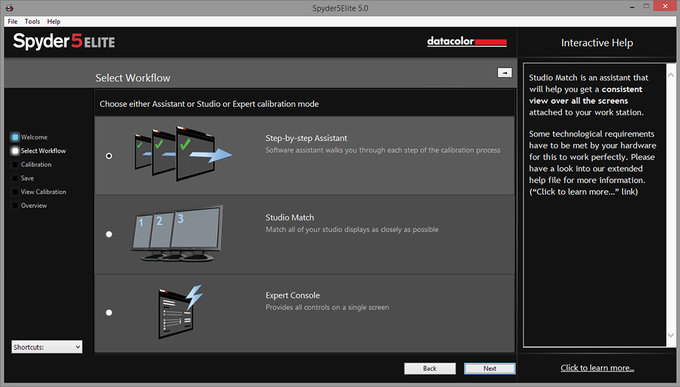The height and width of the screenshot is (387, 680).
Task: Click the Next button
Action: (490, 368)
